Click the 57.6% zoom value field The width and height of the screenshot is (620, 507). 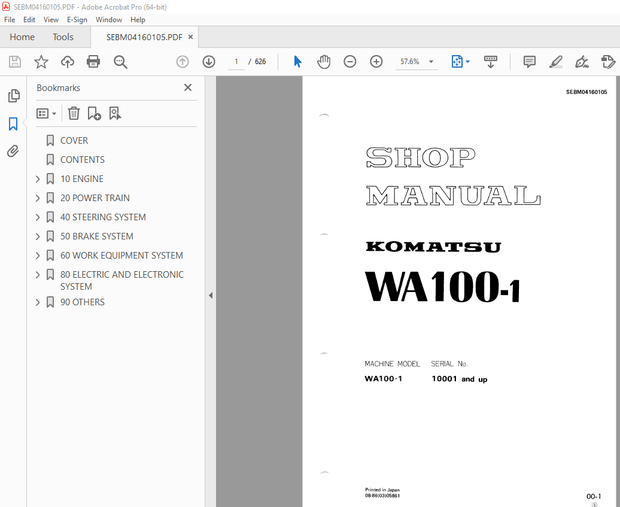click(x=410, y=62)
